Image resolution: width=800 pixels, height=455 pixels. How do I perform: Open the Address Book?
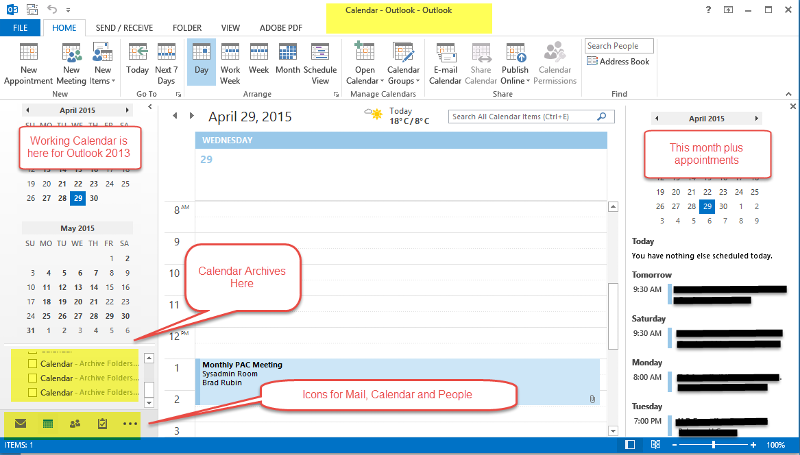point(618,61)
